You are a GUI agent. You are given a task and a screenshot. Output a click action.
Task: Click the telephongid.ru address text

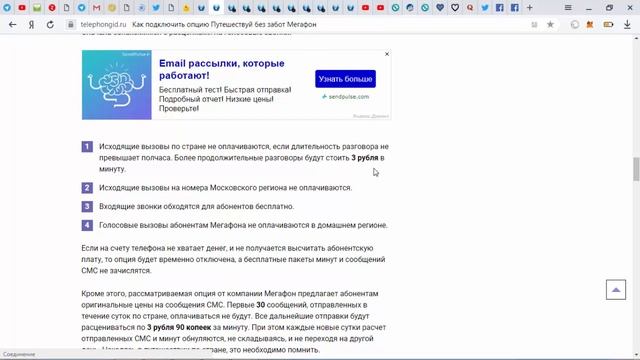pyautogui.click(x=103, y=24)
